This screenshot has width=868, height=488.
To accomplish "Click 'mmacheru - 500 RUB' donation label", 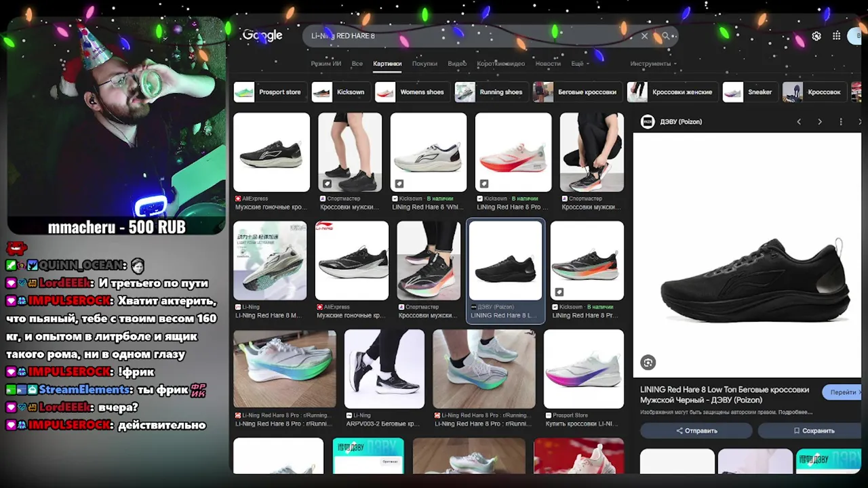I will point(117,227).
